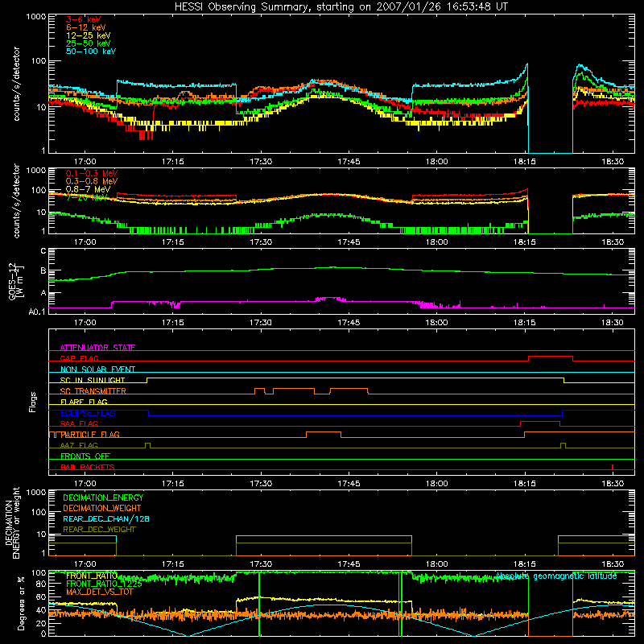Click the DECIMATION_ENERGY legend entry
This screenshot has width=644, height=644.
click(103, 497)
